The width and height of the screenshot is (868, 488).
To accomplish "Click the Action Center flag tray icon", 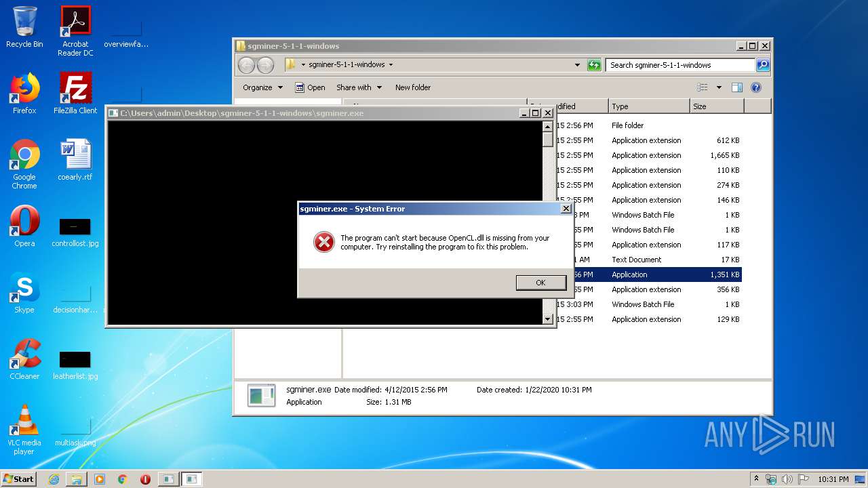I will coord(804,479).
